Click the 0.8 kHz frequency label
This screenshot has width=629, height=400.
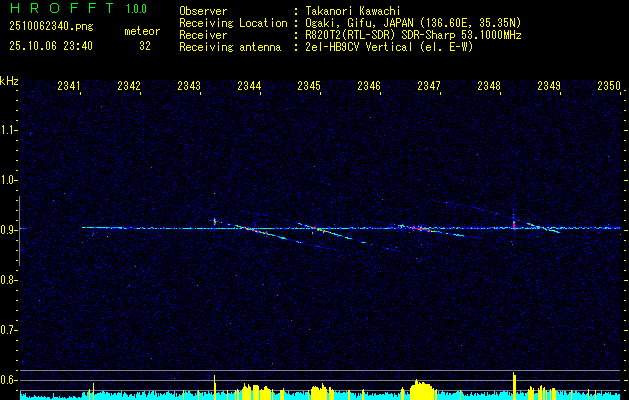8,280
